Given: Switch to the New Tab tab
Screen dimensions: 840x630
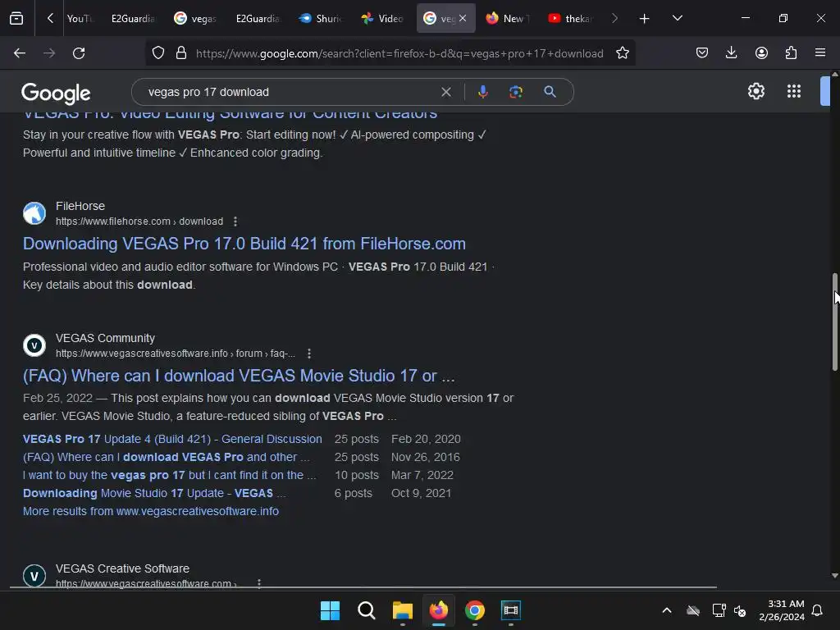Looking at the screenshot, I should tap(507, 18).
